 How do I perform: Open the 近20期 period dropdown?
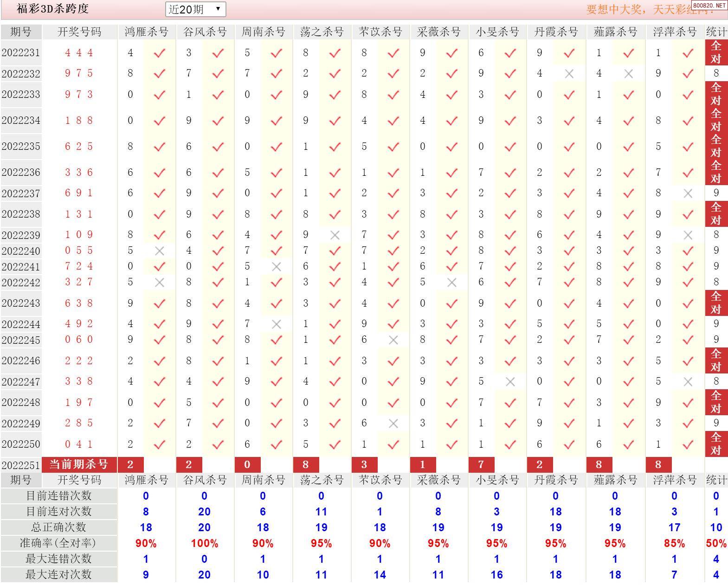pos(195,9)
